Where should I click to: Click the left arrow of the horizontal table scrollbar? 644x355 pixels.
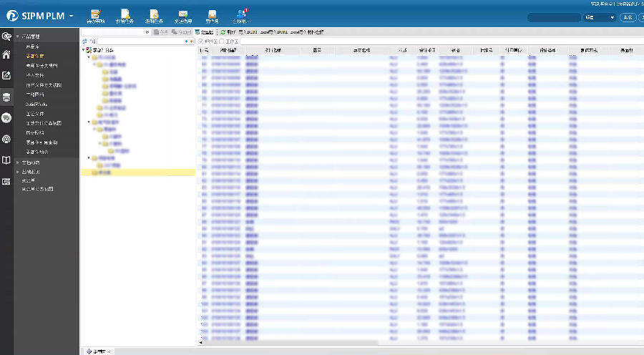pos(200,343)
